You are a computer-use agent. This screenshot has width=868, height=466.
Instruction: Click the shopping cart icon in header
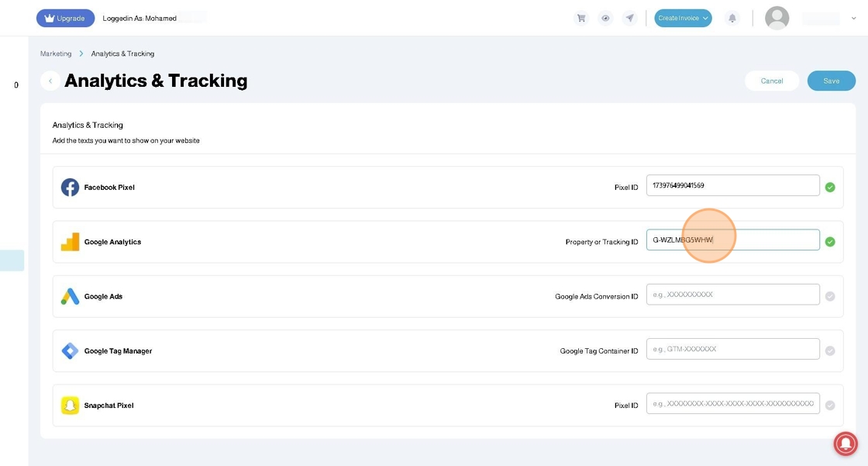(580, 19)
